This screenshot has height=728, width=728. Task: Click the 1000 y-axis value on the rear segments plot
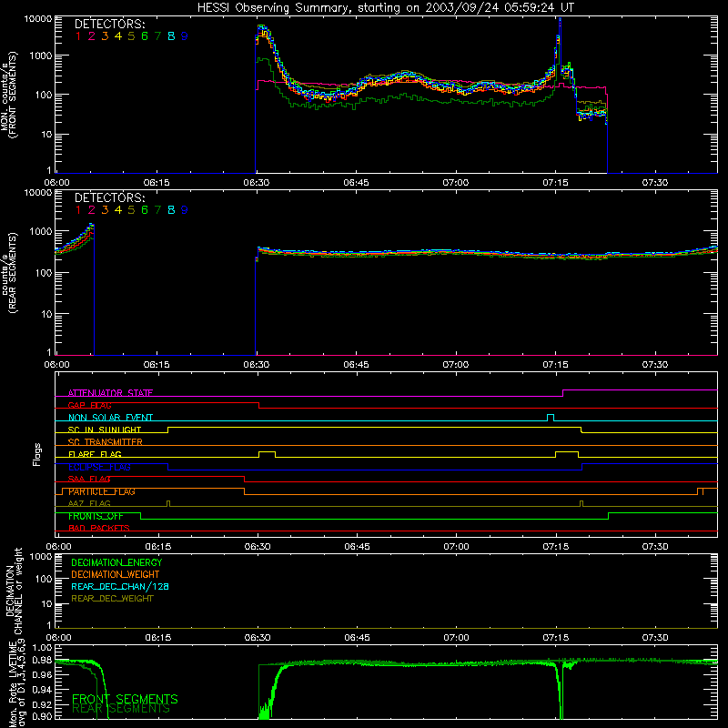point(41,232)
